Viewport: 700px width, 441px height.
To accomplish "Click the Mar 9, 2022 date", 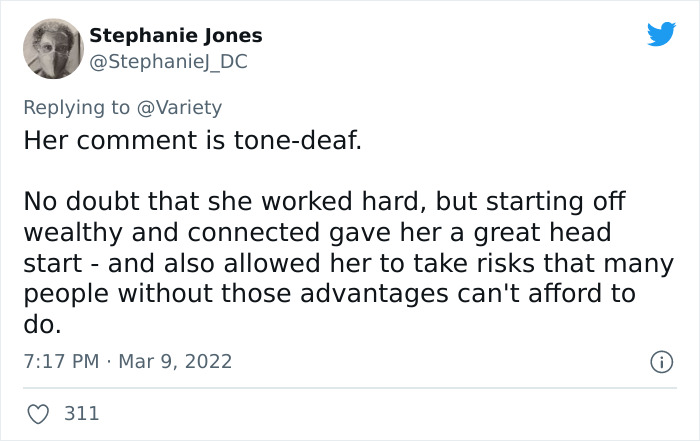I will pos(176,361).
